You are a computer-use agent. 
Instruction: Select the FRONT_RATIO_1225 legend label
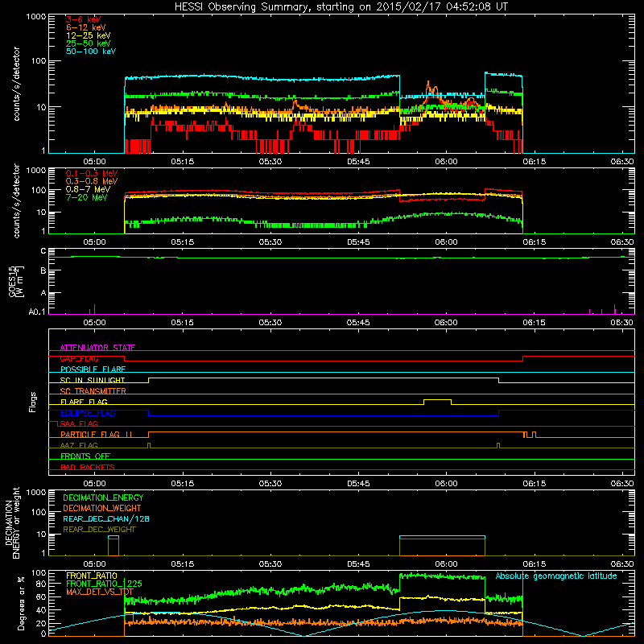[104, 584]
